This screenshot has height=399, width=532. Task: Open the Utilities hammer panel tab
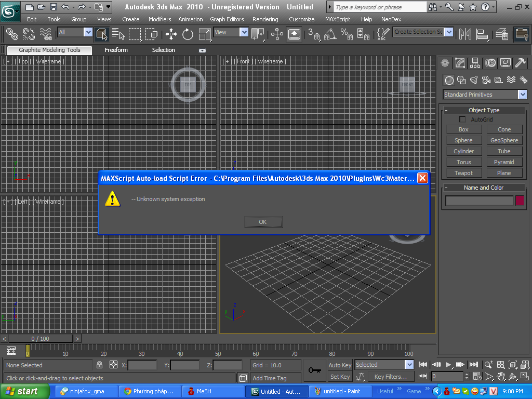(x=520, y=63)
